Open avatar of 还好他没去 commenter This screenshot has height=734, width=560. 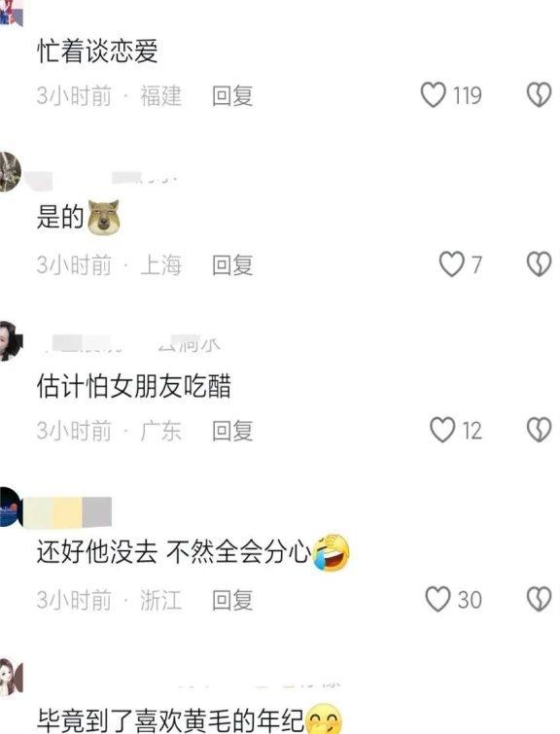coord(10,507)
